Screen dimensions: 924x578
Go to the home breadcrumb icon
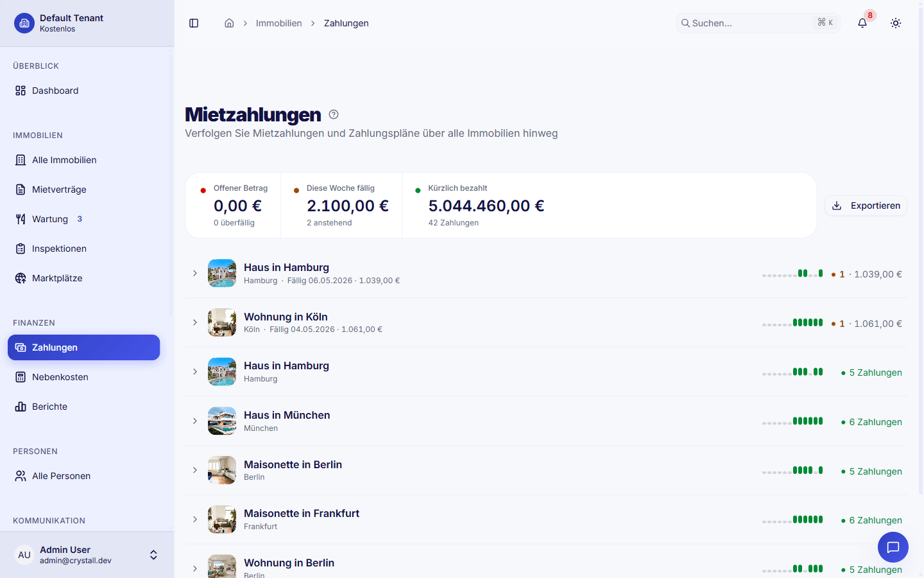(229, 23)
